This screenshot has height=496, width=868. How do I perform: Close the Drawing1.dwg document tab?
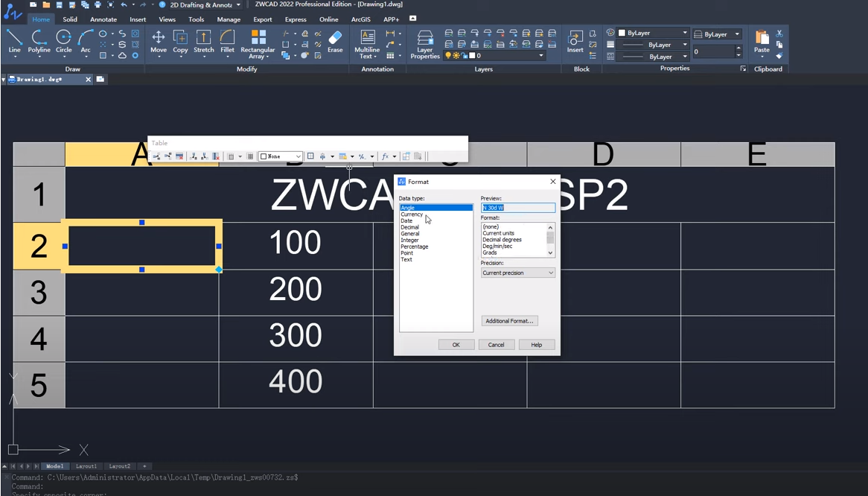point(88,79)
